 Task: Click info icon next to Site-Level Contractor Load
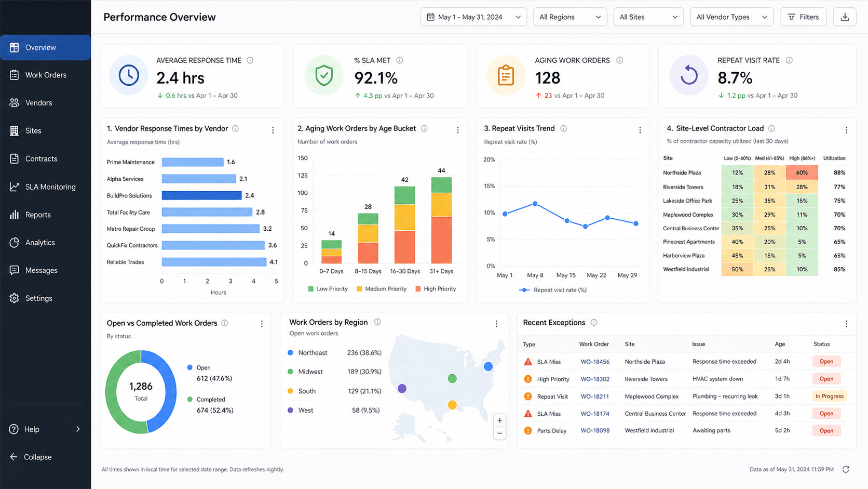click(x=771, y=128)
